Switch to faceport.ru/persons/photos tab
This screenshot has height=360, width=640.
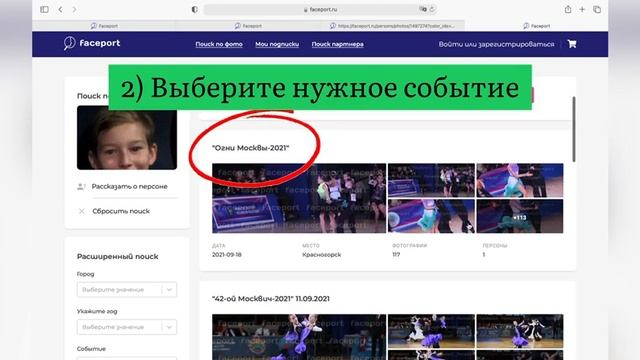pos(392,26)
